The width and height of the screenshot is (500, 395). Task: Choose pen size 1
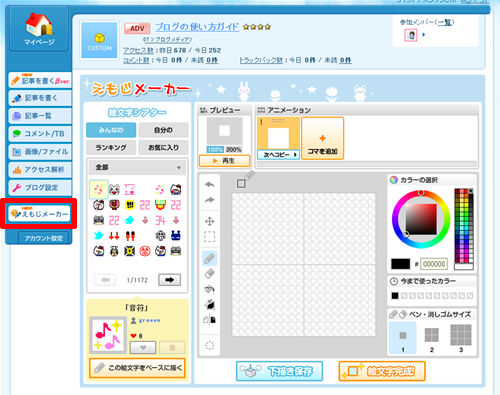[403, 338]
